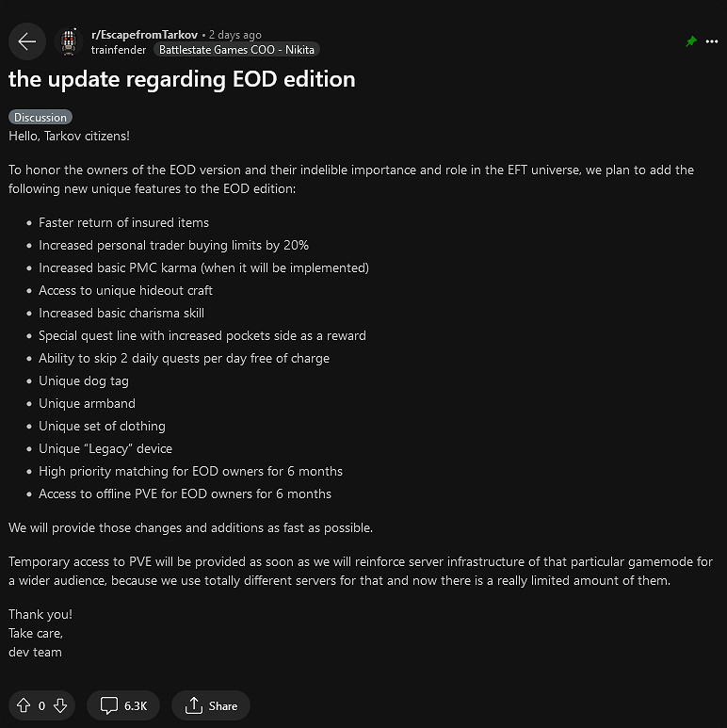Upvote the EOD edition post
This screenshot has width=727, height=728.
point(23,705)
